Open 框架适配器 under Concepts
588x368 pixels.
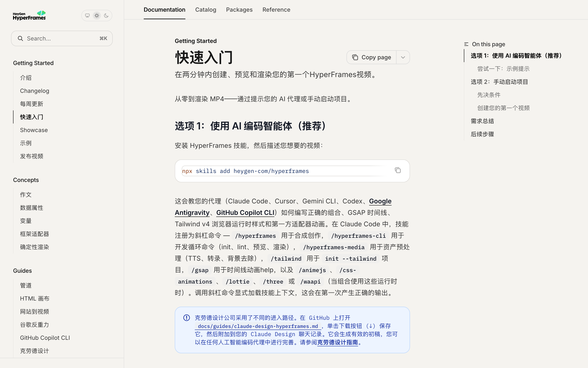pyautogui.click(x=35, y=234)
